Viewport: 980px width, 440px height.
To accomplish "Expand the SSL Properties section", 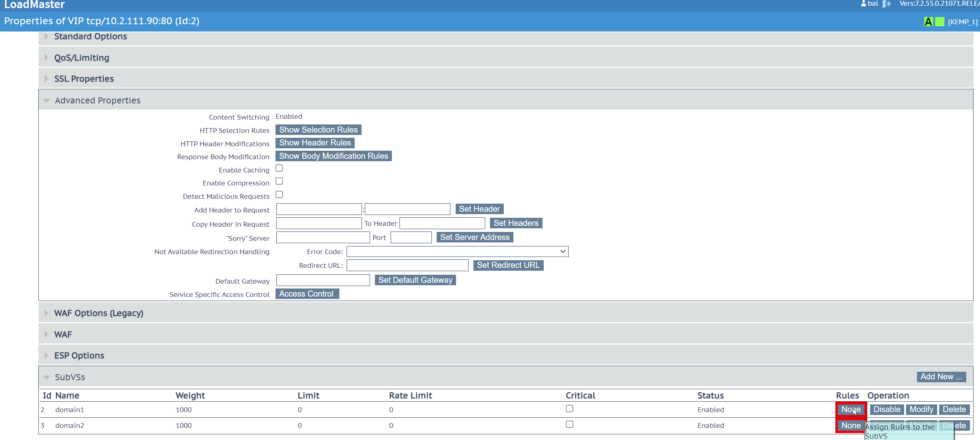I will click(46, 79).
